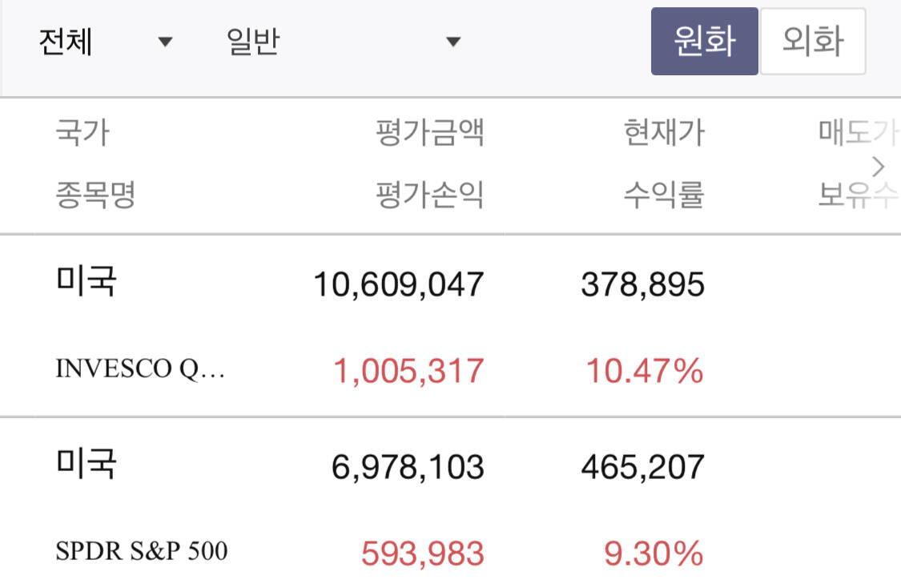Click the 종목명 column header
This screenshot has width=901, height=588.
click(95, 195)
